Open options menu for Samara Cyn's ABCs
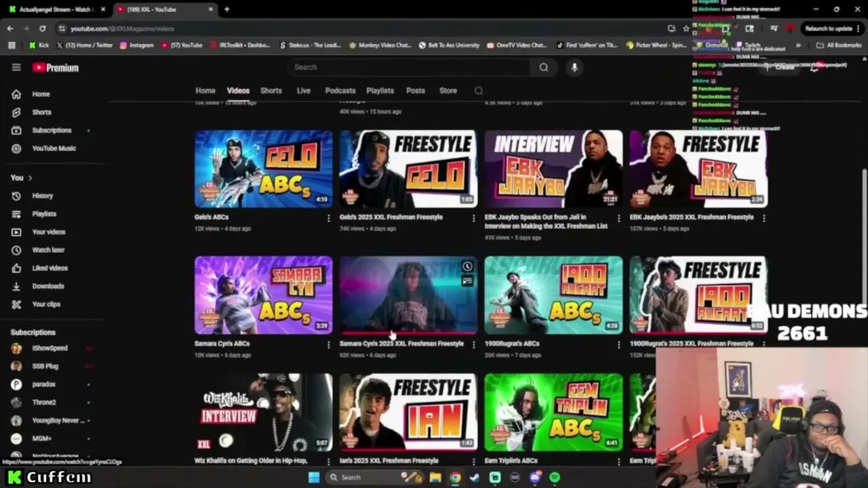The width and height of the screenshot is (868, 488). tap(329, 344)
